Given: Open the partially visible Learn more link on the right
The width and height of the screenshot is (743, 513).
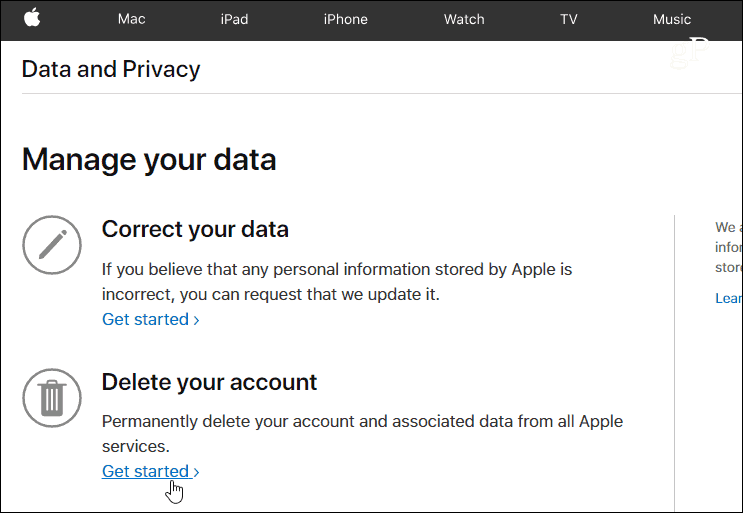Looking at the screenshot, I should 729,298.
